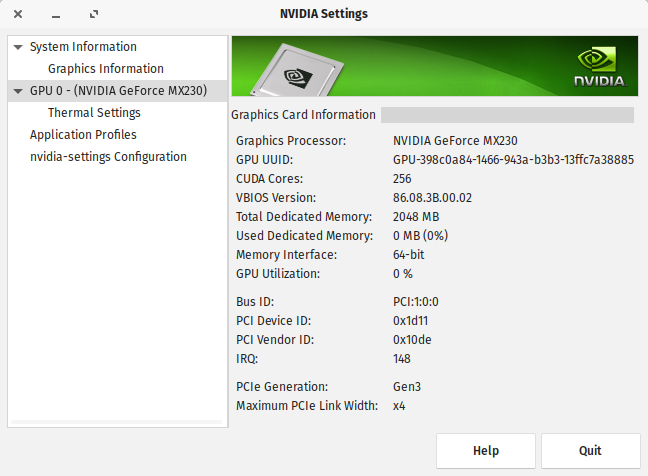The height and width of the screenshot is (476, 648).
Task: Click the Help button
Action: [x=485, y=450]
